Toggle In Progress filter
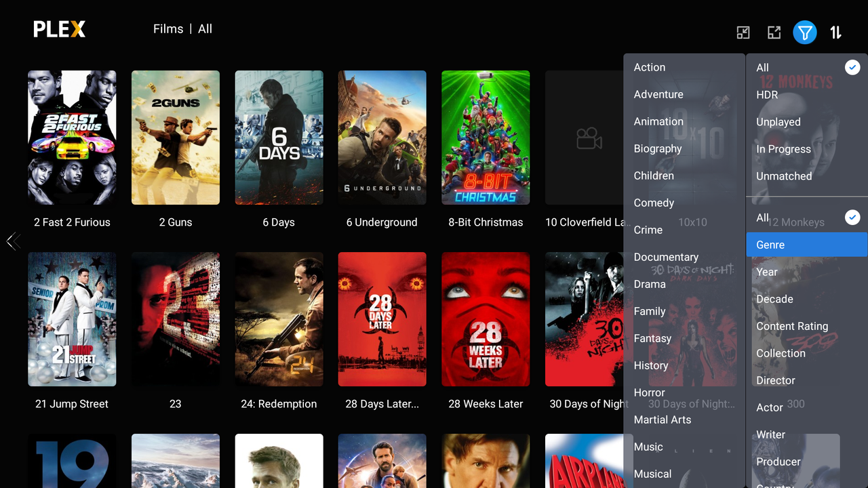The height and width of the screenshot is (488, 868). click(807, 149)
